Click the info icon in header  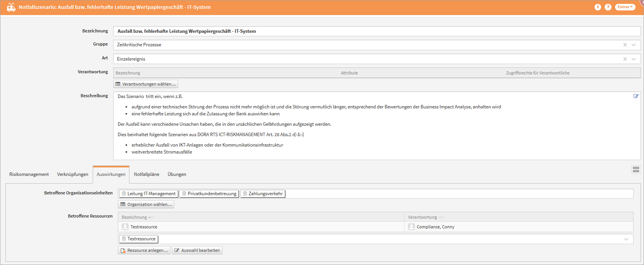coord(598,7)
